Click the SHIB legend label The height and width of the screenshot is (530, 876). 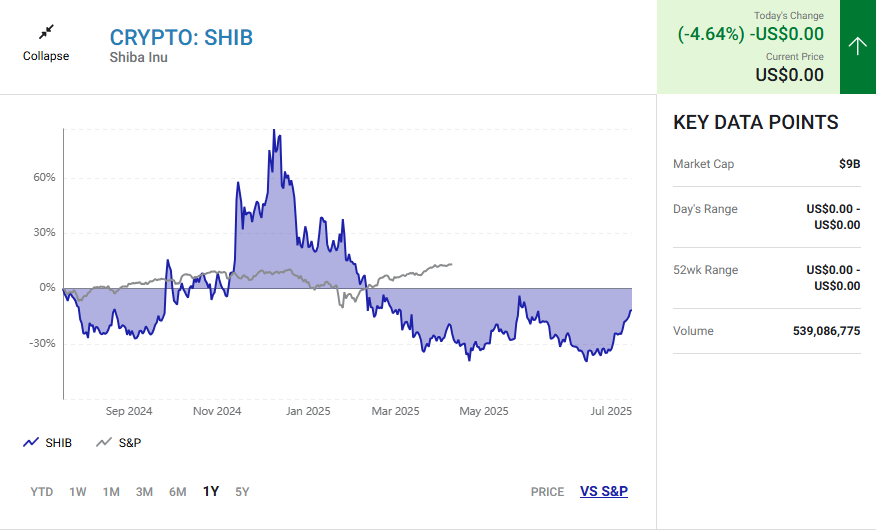59,443
